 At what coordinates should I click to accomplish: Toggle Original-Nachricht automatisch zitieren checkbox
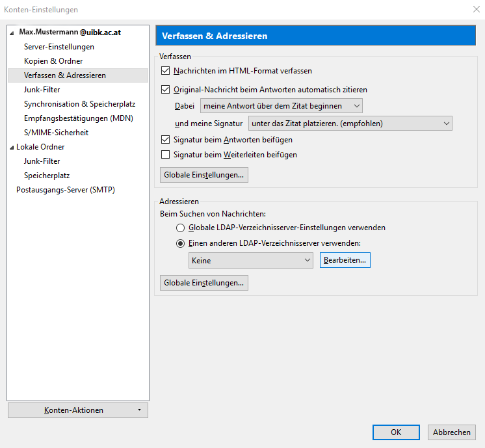click(165, 90)
